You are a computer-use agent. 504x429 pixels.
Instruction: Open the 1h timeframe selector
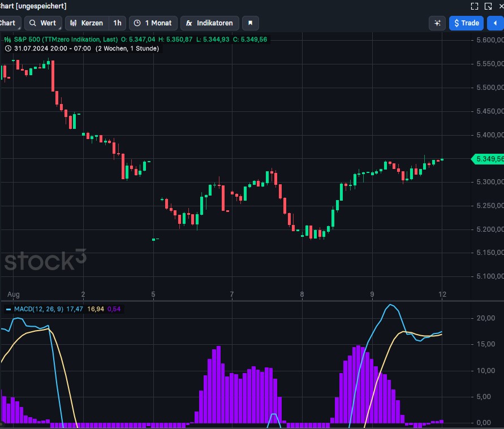117,23
